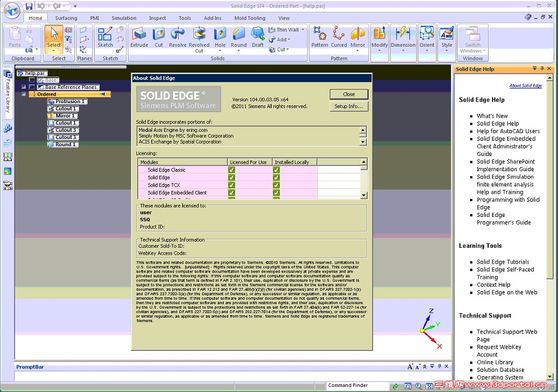Click the Solid Edge application button

[11, 10]
